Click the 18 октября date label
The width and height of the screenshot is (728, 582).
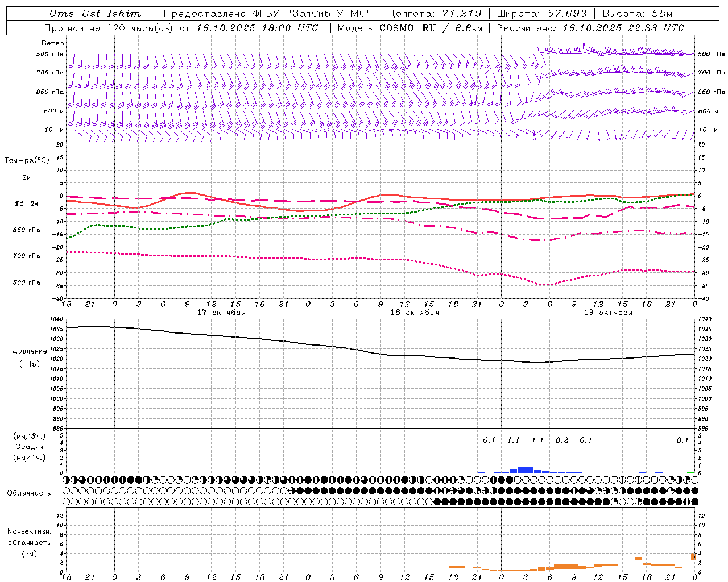tap(415, 313)
